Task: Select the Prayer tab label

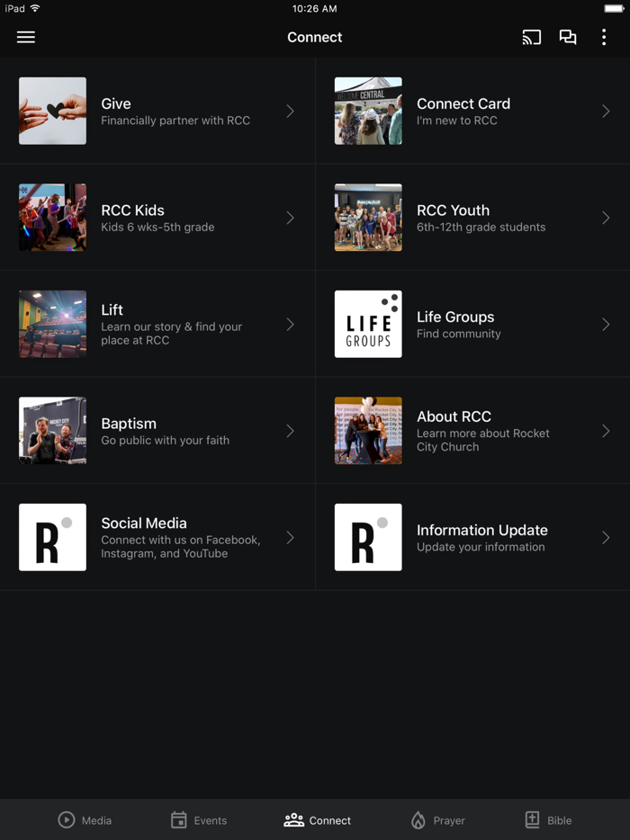Action: (449, 820)
